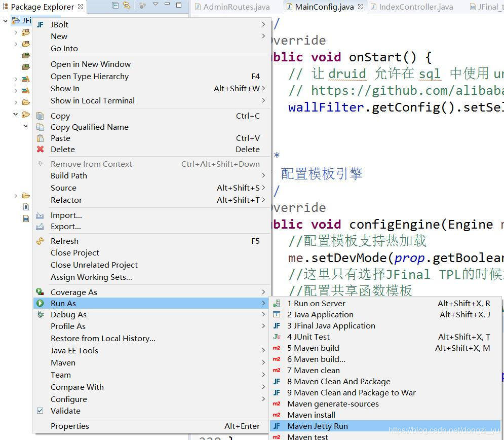Collapse the JFi project tree node
The height and width of the screenshot is (440, 504).
coord(5,21)
